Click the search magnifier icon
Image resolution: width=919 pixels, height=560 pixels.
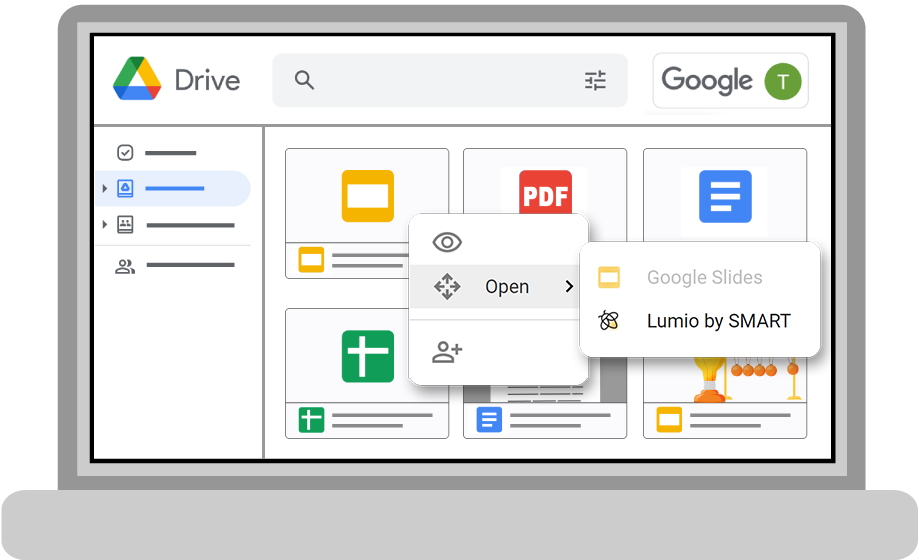coord(304,80)
